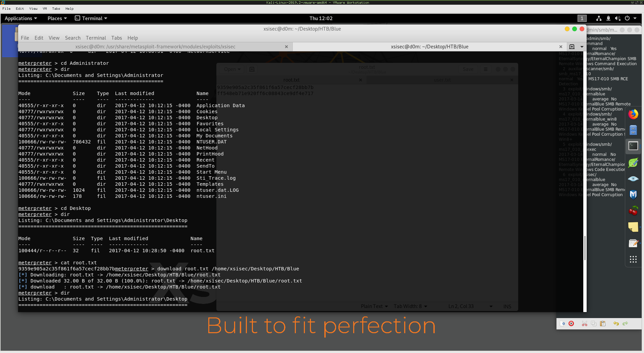Open the VMware Help menu

coord(69,9)
